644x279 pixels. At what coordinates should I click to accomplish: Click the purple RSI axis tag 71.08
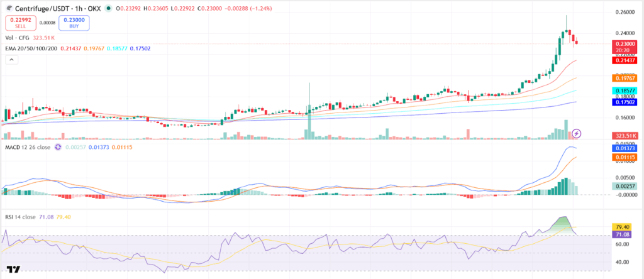click(x=623, y=234)
